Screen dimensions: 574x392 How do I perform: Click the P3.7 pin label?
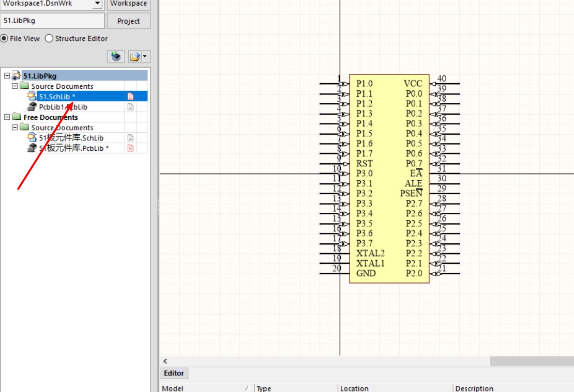(364, 243)
